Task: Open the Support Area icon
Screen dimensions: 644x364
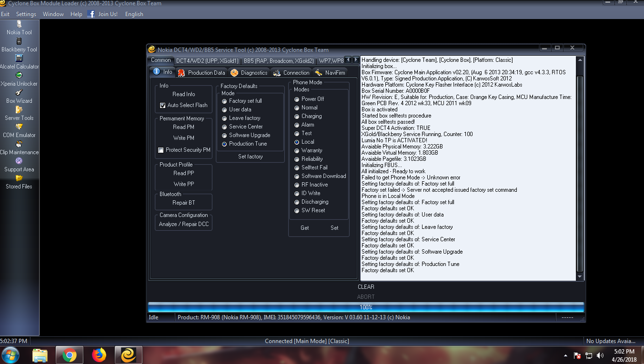Action: (x=19, y=161)
